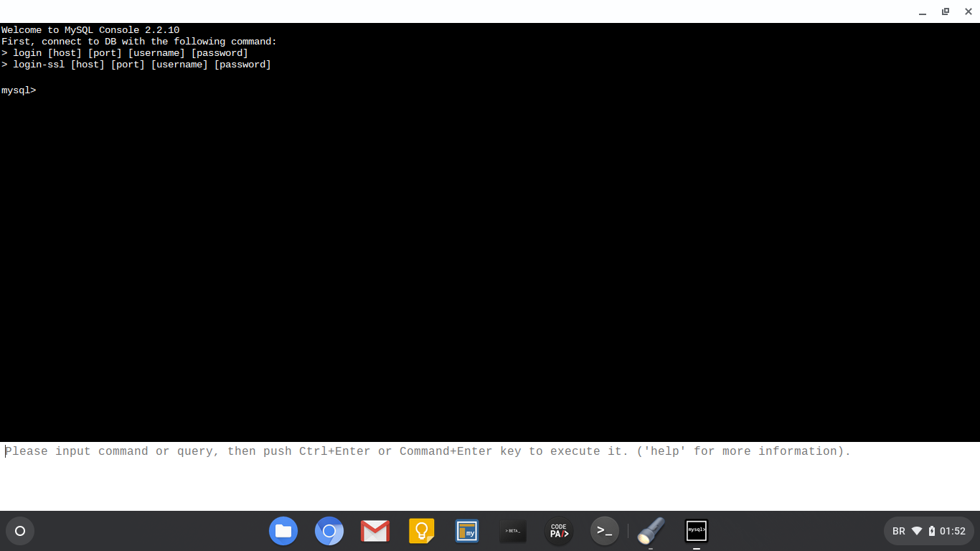The height and width of the screenshot is (551, 980).
Task: Click the 'Welcome to MySQL Console 2.2.10' line
Action: [90, 30]
